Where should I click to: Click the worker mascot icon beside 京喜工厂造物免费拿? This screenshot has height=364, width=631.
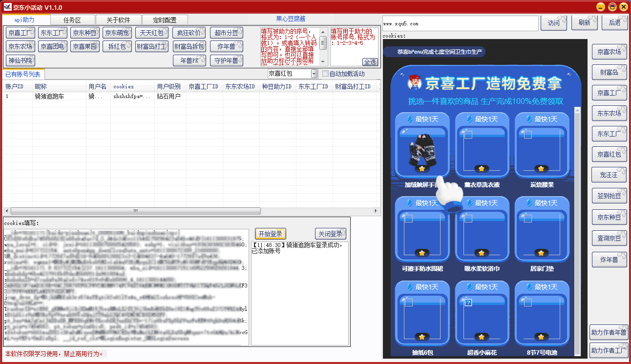coord(415,82)
